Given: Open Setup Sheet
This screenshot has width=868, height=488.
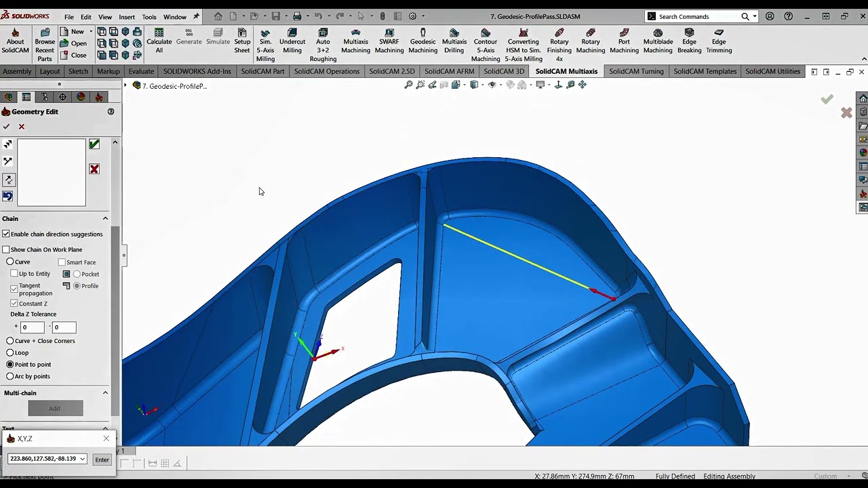Looking at the screenshot, I should tap(242, 41).
